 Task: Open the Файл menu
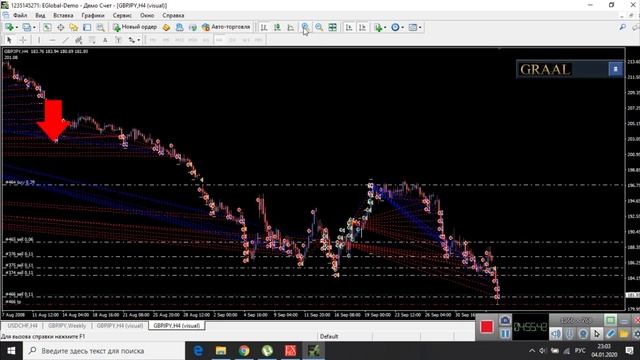[x=20, y=15]
